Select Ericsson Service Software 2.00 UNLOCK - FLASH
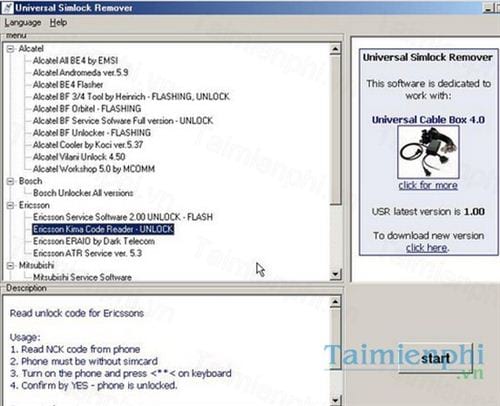This screenshot has width=500, height=406. (123, 217)
